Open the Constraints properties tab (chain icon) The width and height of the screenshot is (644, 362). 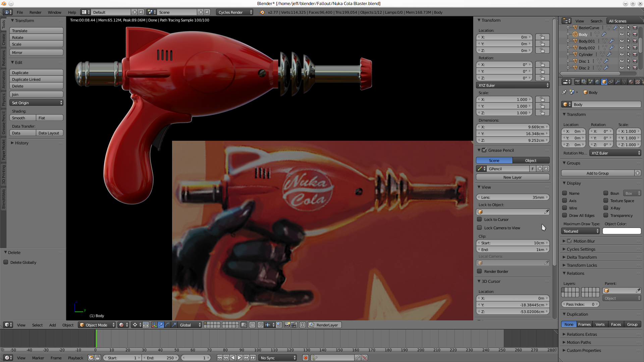pos(611,82)
